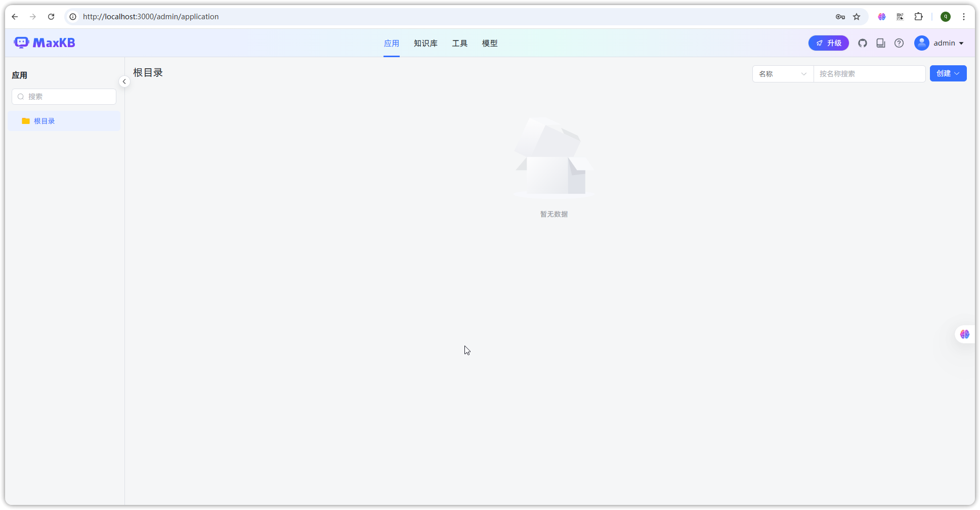Switch to the 模型 tab

[x=489, y=44]
